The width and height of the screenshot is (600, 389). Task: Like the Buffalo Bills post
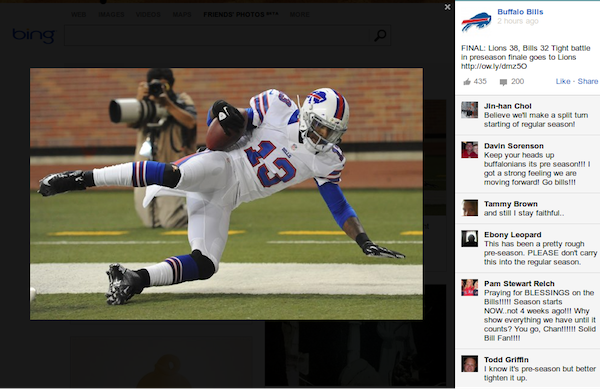[563, 81]
